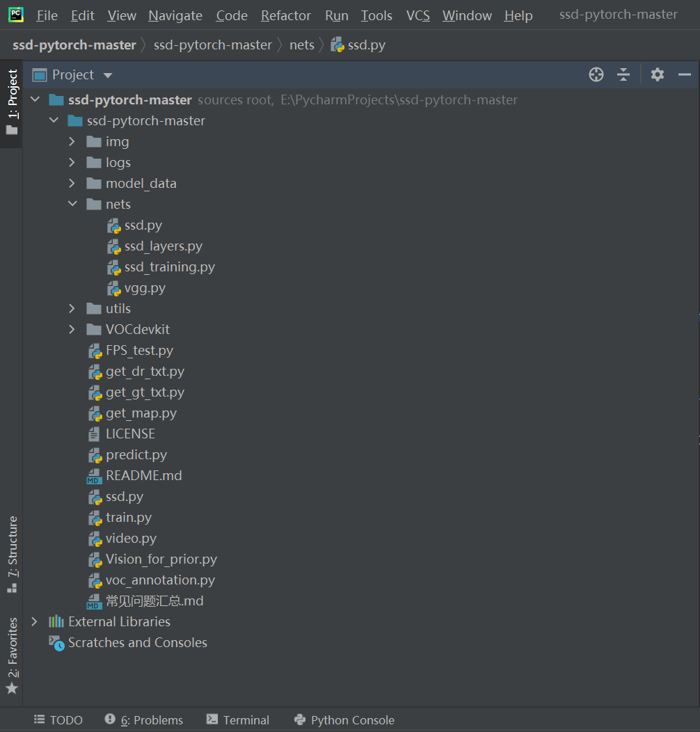
Task: Click the Select Opened File crosshair icon
Action: (596, 74)
